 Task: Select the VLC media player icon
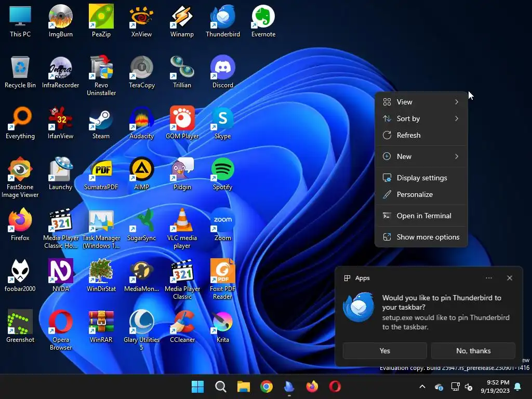tap(182, 229)
